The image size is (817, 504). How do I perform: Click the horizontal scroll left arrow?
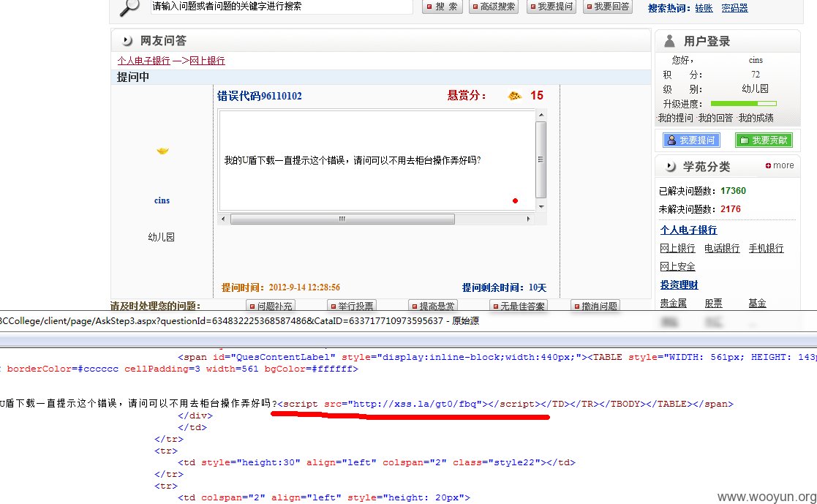[x=223, y=219]
